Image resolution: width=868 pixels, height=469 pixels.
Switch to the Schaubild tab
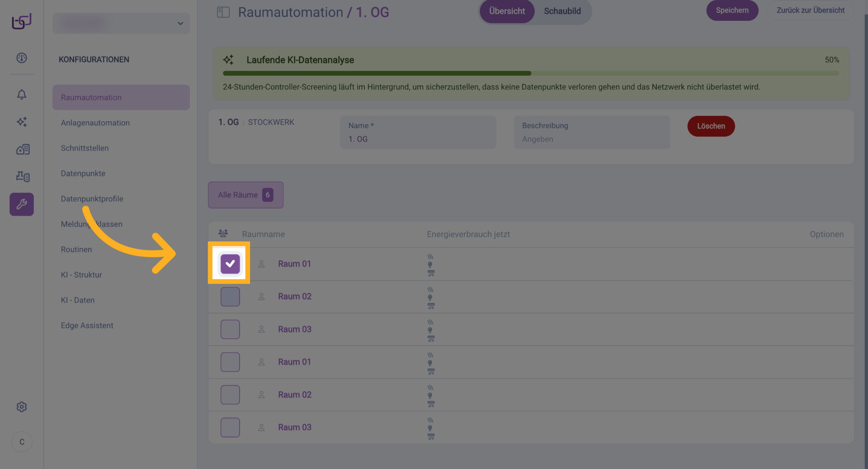[562, 11]
